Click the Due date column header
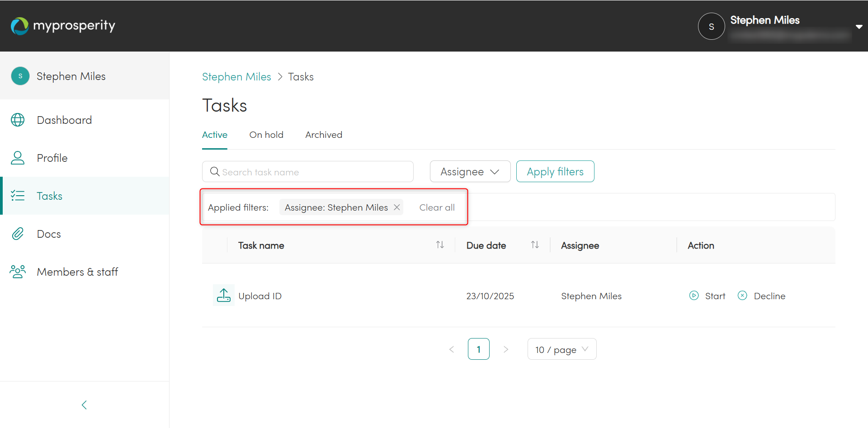 pyautogui.click(x=486, y=245)
